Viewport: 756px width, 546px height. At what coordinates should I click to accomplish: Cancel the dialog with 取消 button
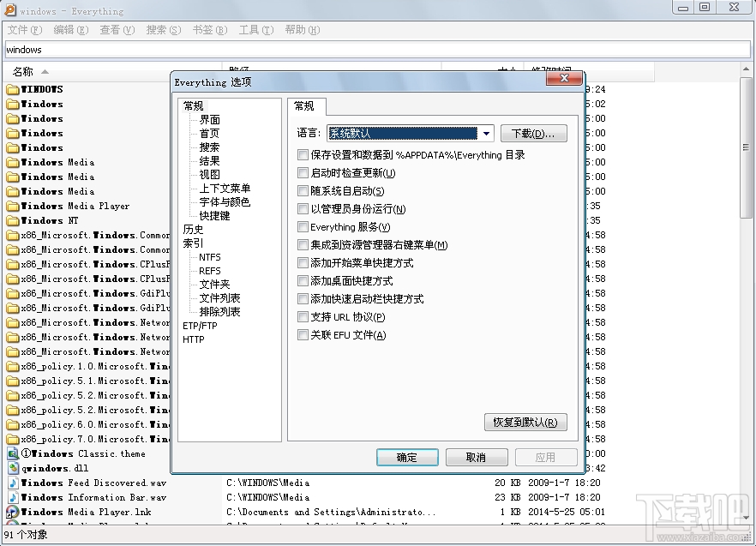[x=477, y=457]
